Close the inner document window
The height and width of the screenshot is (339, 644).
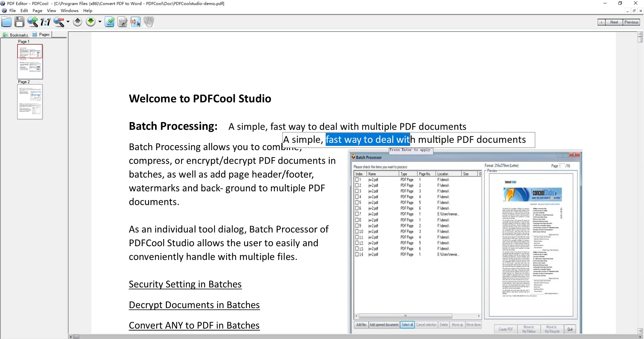tap(641, 11)
